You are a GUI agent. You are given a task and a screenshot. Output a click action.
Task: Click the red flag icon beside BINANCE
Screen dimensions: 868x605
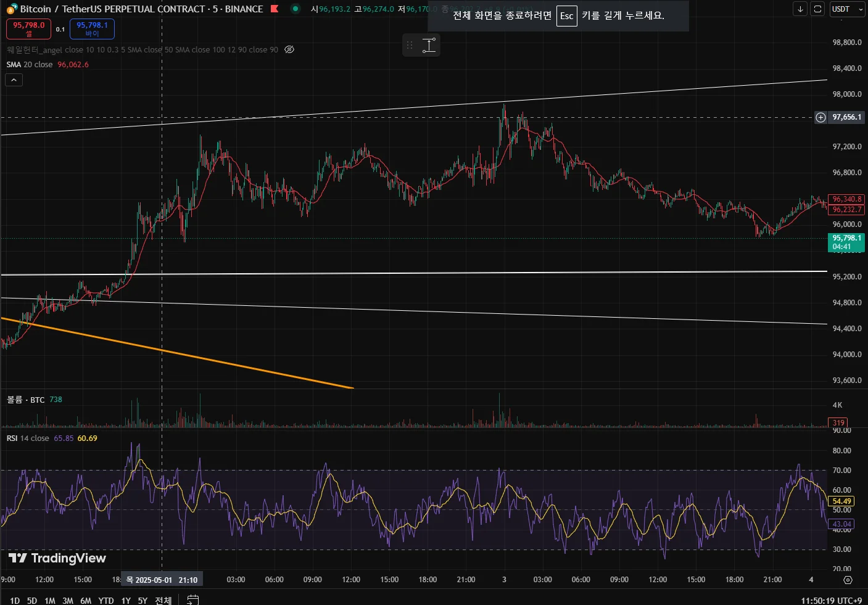click(275, 9)
